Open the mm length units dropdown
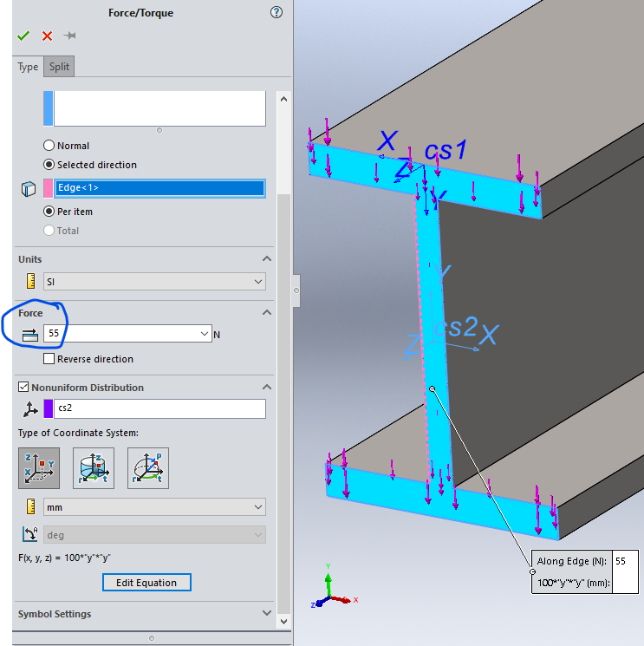This screenshot has height=646, width=644. point(154,507)
